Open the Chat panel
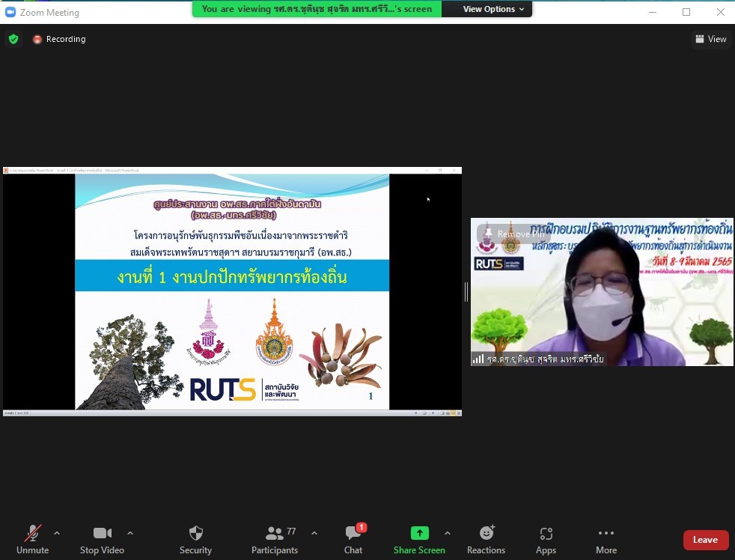 tap(353, 539)
